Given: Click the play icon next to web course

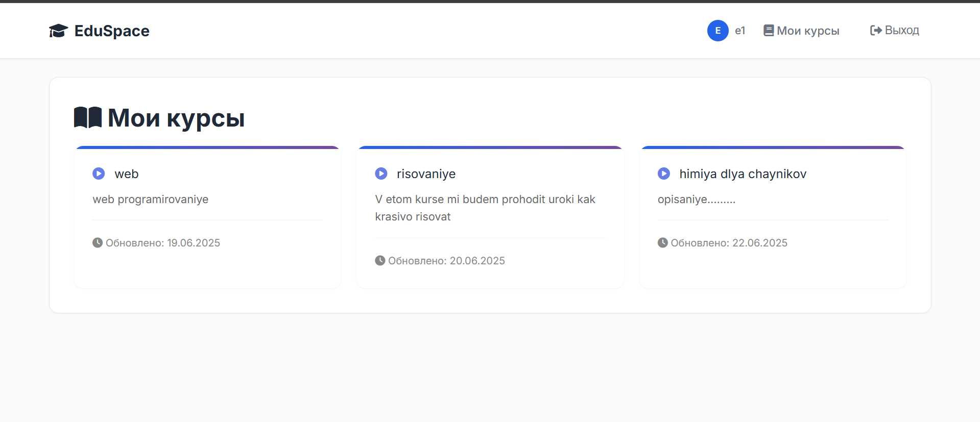Looking at the screenshot, I should pos(99,173).
